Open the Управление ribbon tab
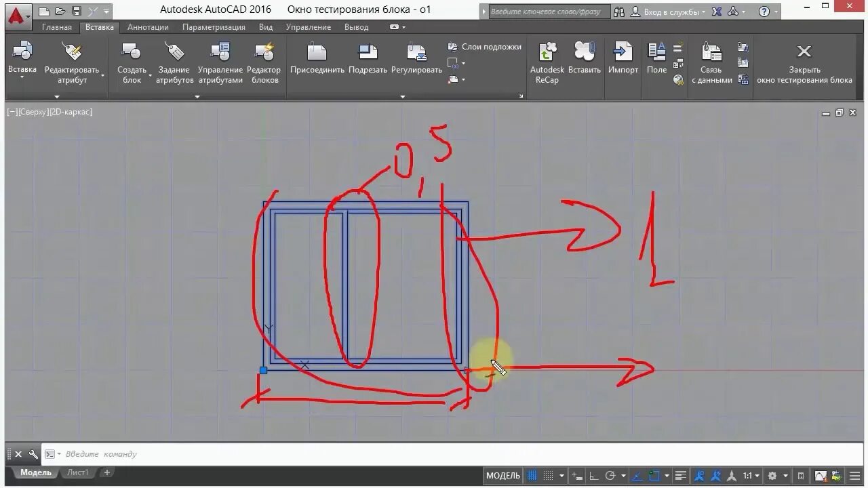The height and width of the screenshot is (488, 868). click(x=309, y=27)
